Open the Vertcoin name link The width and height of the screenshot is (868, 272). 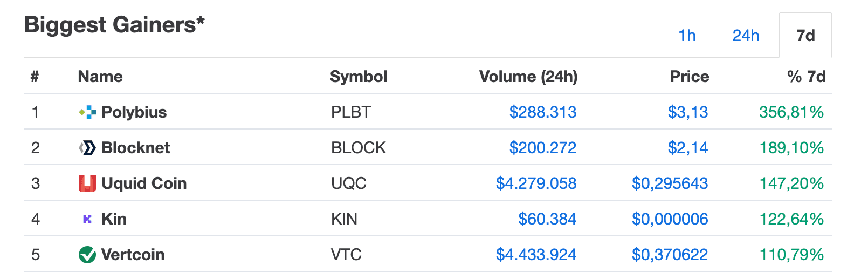point(133,255)
